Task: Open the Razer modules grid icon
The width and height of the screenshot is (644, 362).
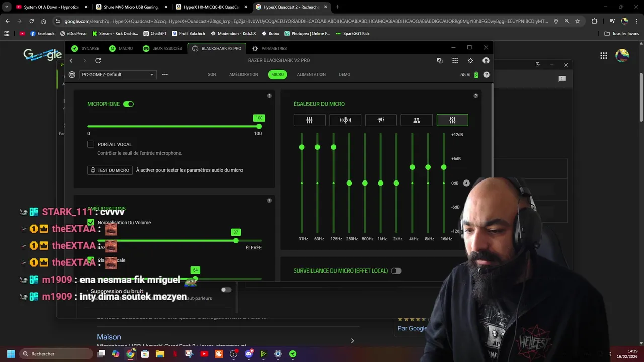Action: pyautogui.click(x=455, y=60)
